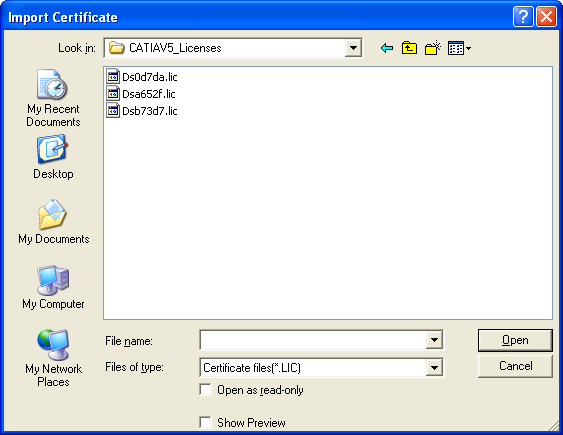Click the Cancel button
The image size is (563, 435).
[x=515, y=366]
